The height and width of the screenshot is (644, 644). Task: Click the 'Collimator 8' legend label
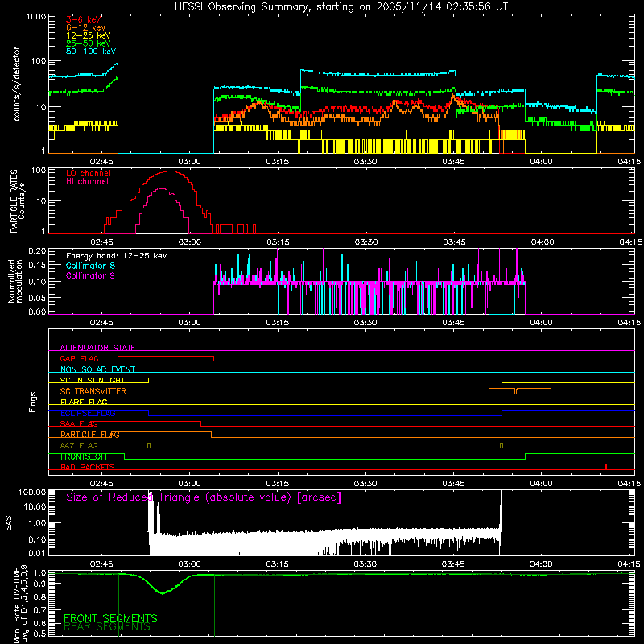coord(90,266)
